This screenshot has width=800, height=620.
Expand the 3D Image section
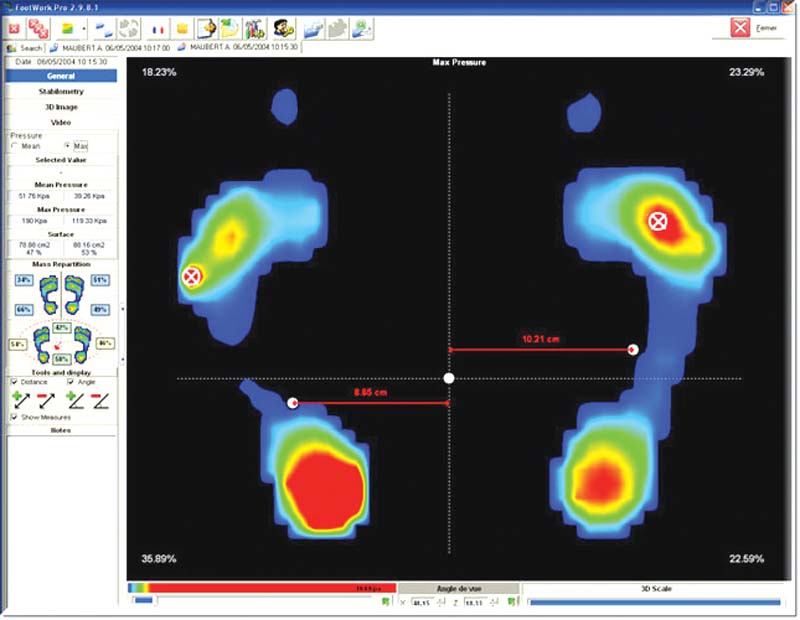61,106
